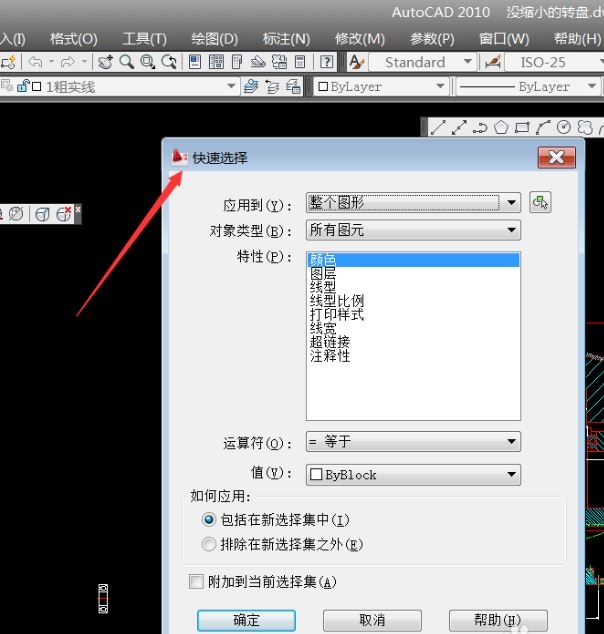
Task: Click the Dimension Style icon before ISO-25
Action: click(x=493, y=62)
